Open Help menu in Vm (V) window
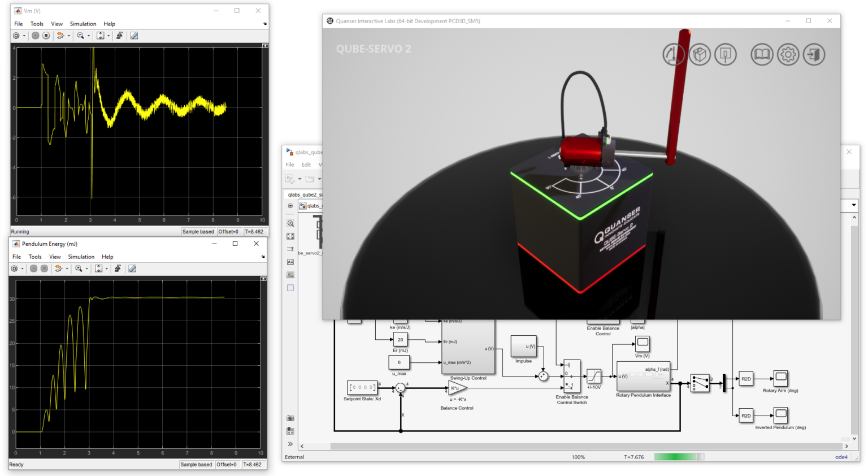 tap(109, 24)
